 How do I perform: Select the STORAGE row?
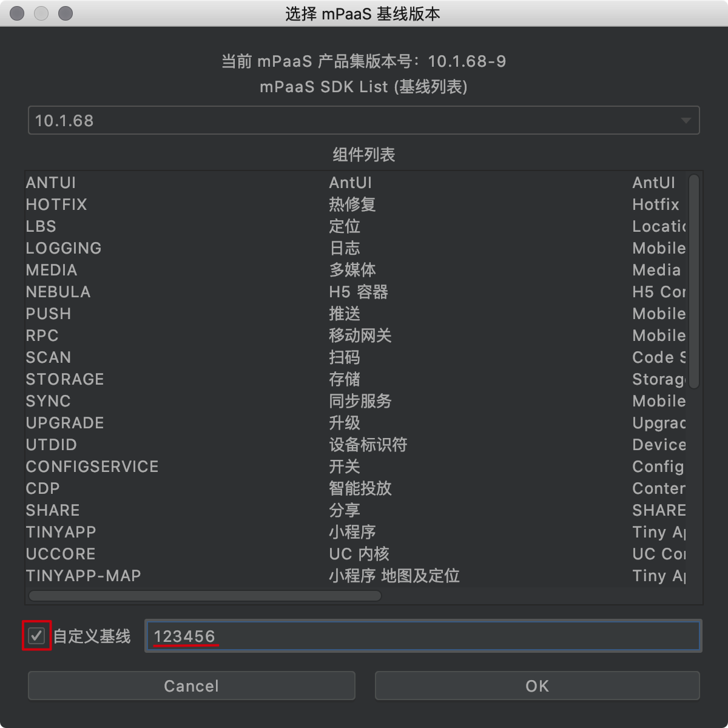tap(356, 379)
